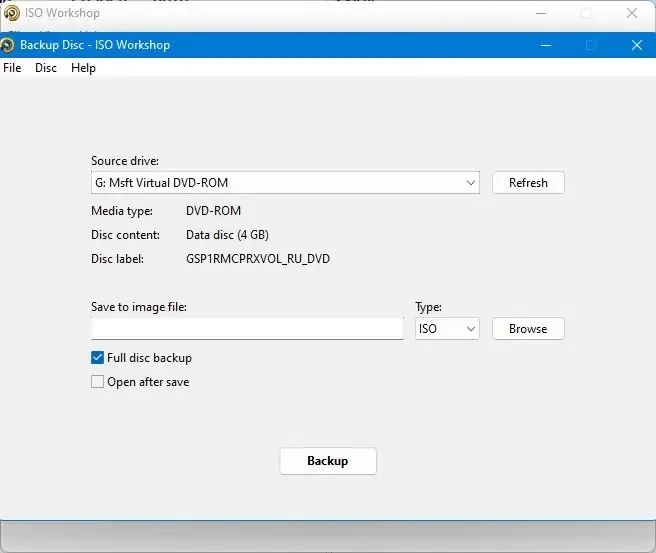Close the Backup Disc window
The height and width of the screenshot is (553, 656).
click(637, 45)
